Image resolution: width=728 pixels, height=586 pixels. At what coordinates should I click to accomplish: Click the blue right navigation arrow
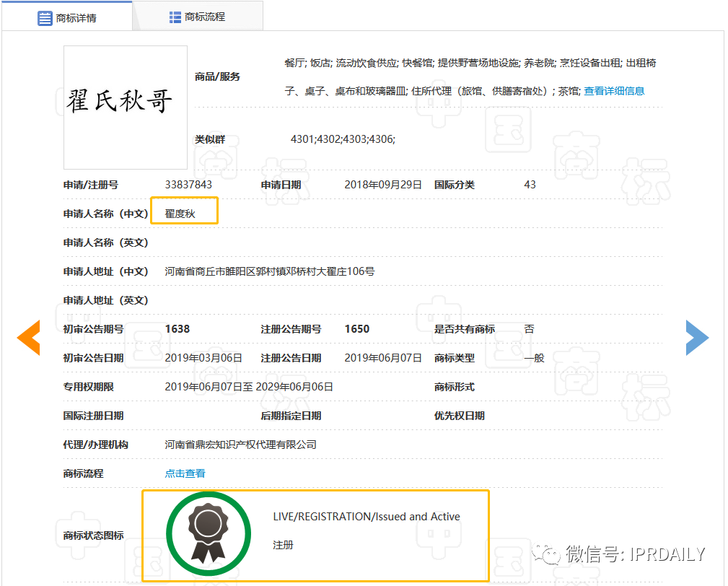[x=697, y=337]
